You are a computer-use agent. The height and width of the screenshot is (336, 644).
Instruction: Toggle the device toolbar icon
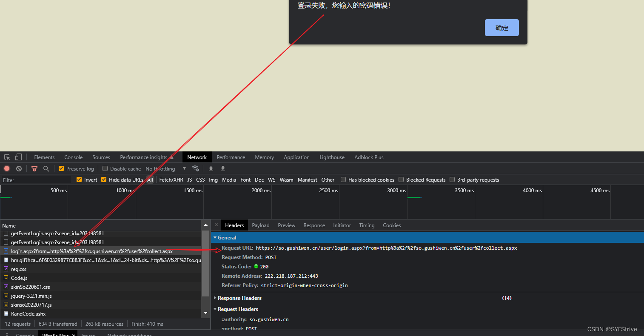point(18,157)
